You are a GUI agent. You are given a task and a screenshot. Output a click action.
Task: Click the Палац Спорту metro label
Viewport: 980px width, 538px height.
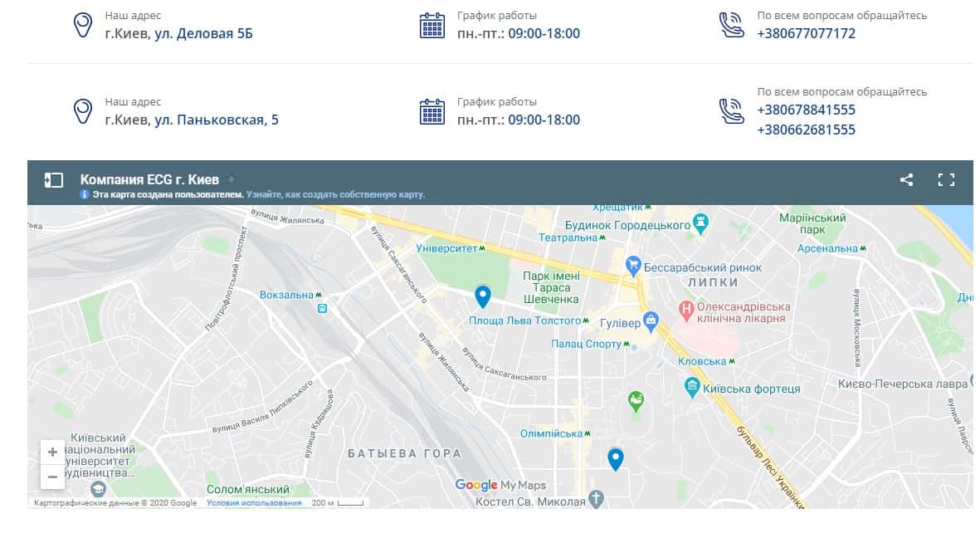590,344
